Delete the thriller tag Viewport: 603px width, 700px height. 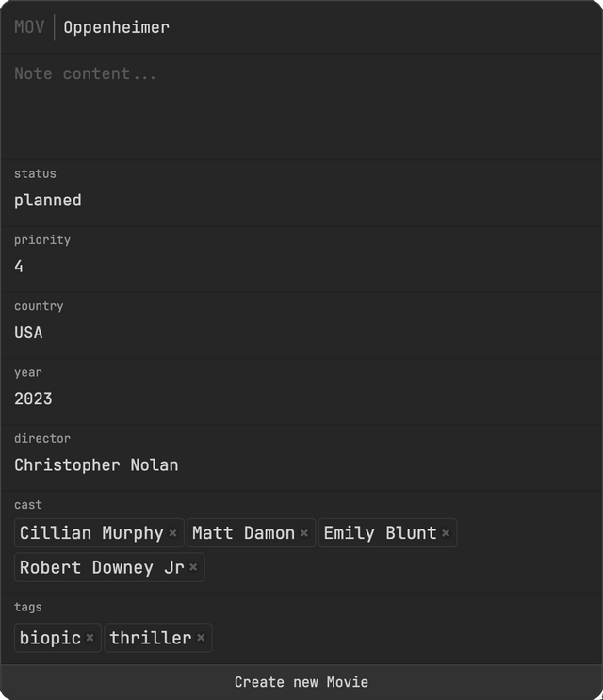pos(201,638)
